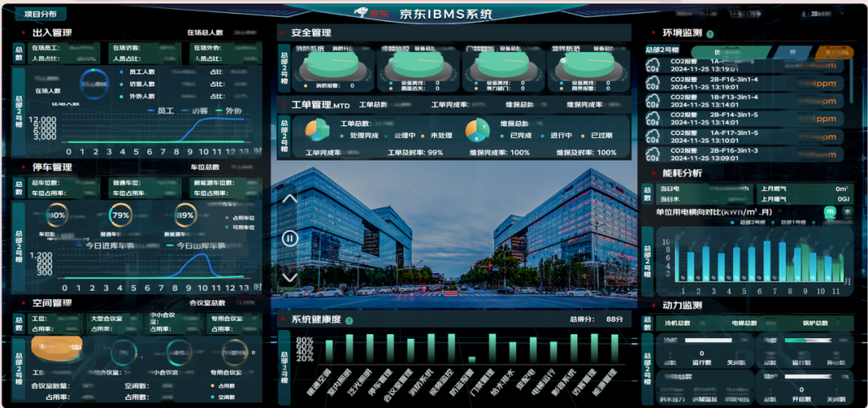868x408 pixels.
Task: Open the 出入管理 section title
Action: point(52,33)
